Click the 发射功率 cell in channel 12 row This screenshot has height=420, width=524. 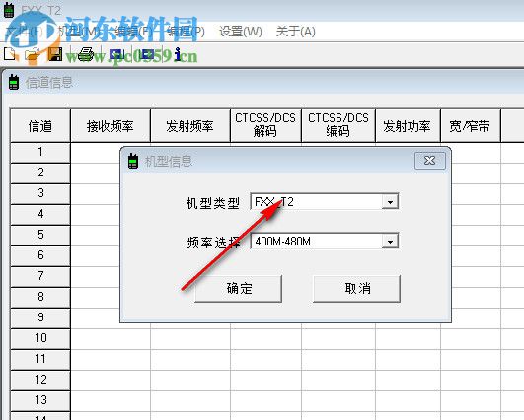(408, 380)
